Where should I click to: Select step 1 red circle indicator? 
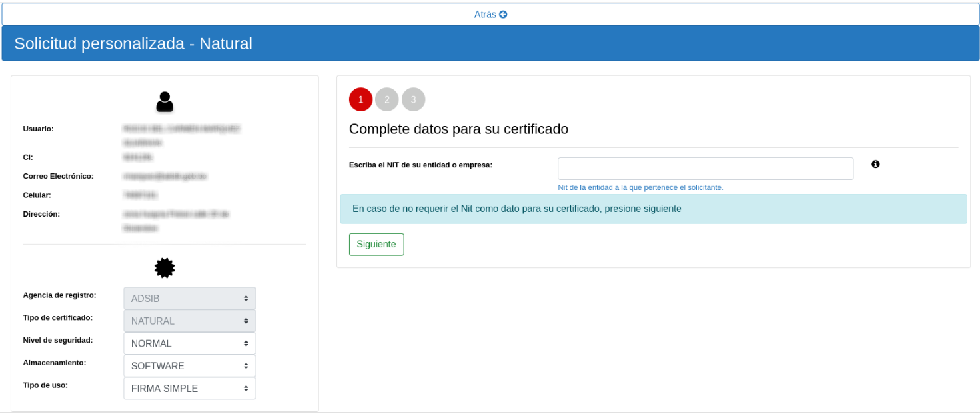tap(360, 99)
